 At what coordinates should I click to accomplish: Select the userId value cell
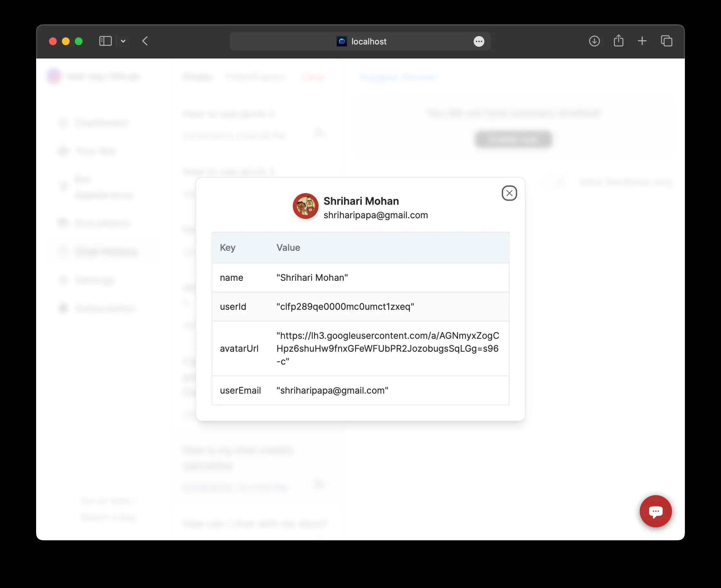coord(345,307)
